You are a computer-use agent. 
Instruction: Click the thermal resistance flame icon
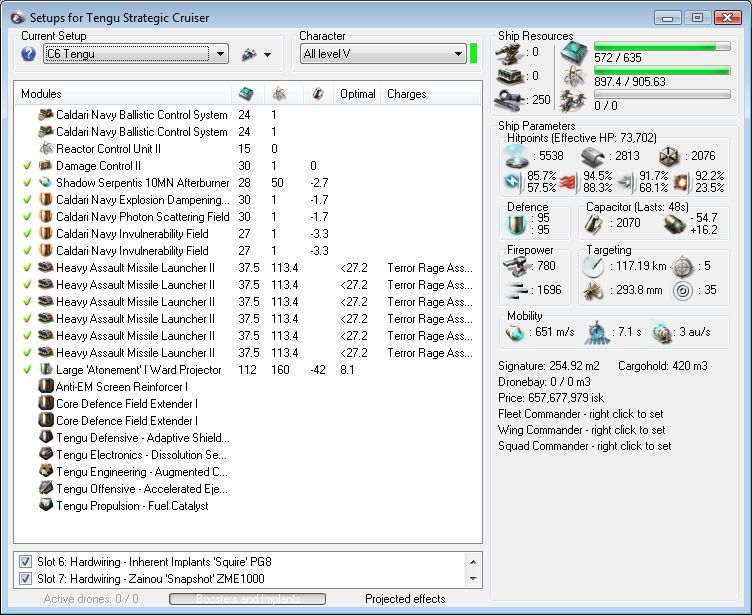(570, 182)
